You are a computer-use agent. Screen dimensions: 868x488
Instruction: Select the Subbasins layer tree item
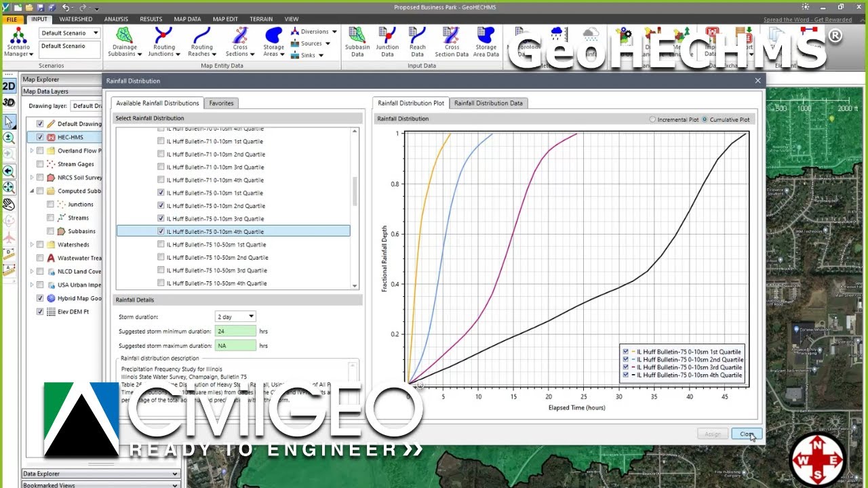[81, 231]
